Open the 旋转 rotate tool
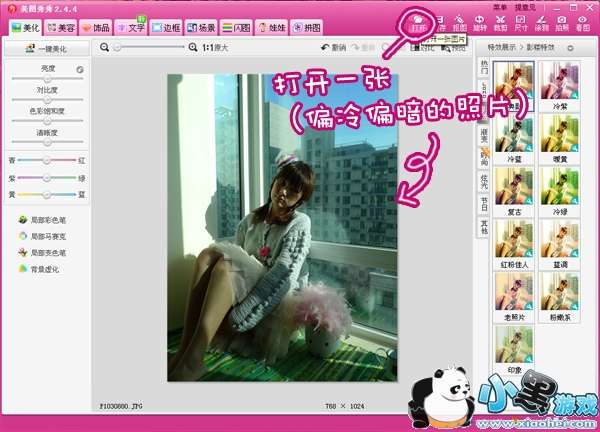Viewport: 600px width, 432px height. 479,23
